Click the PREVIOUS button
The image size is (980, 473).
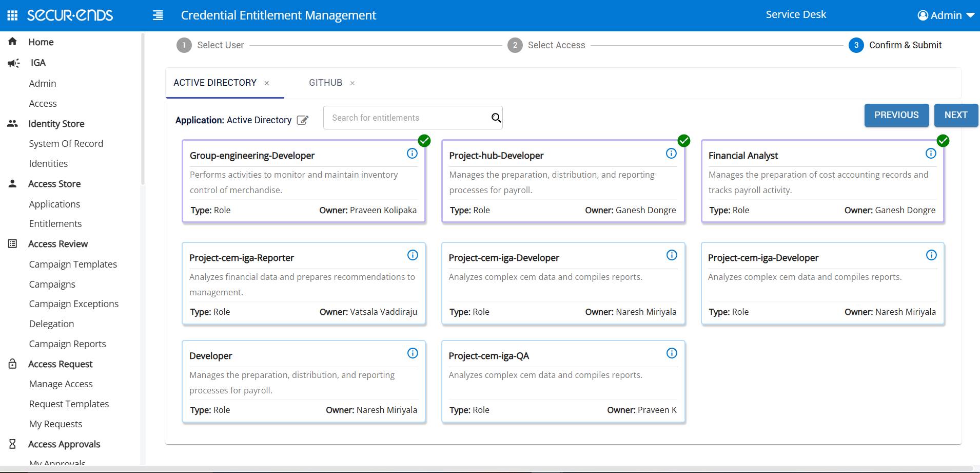pyautogui.click(x=896, y=115)
